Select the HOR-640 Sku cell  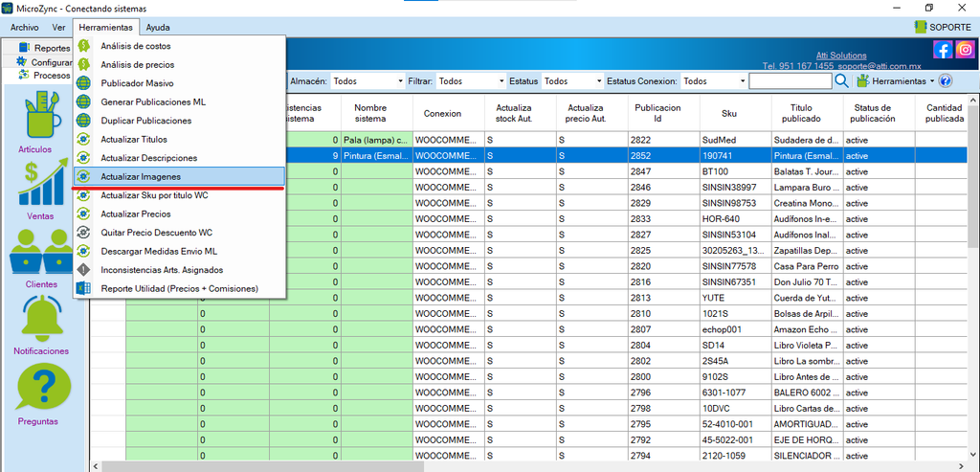point(736,219)
